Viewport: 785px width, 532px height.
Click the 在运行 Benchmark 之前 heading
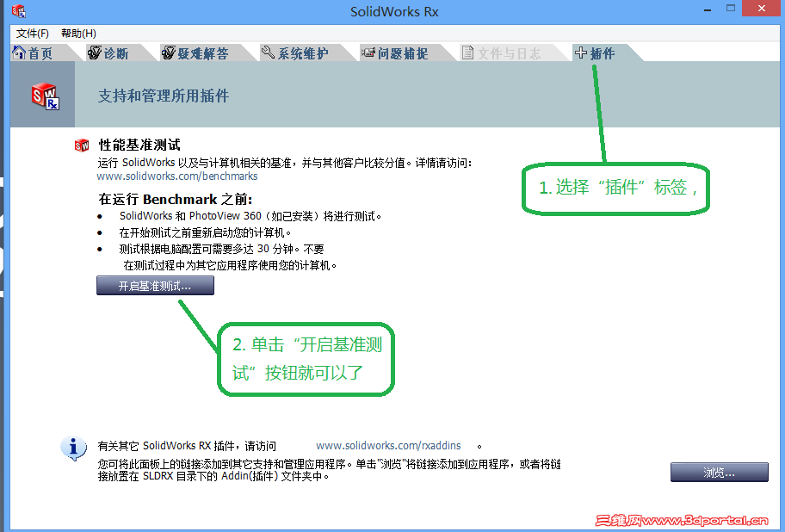[x=176, y=199]
